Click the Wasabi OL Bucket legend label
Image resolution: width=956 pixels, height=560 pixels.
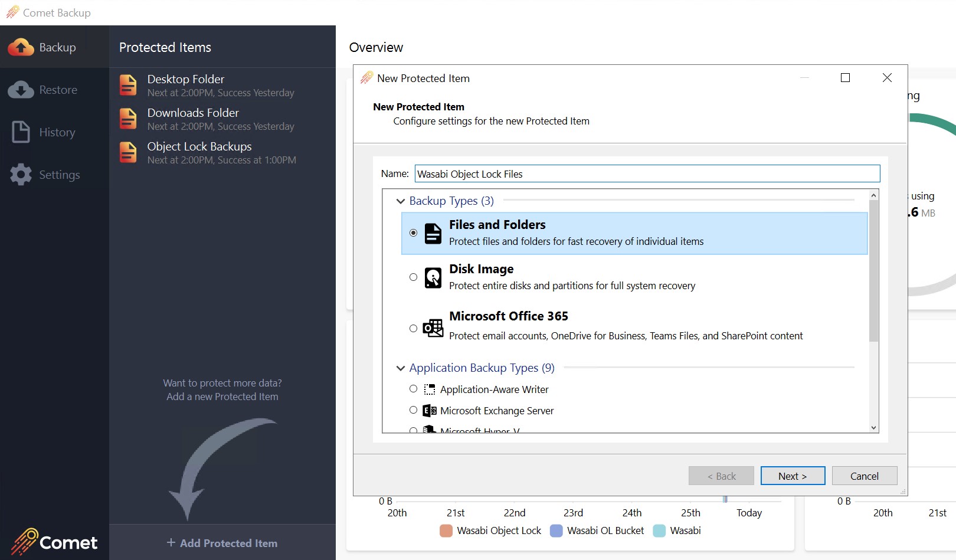click(605, 530)
